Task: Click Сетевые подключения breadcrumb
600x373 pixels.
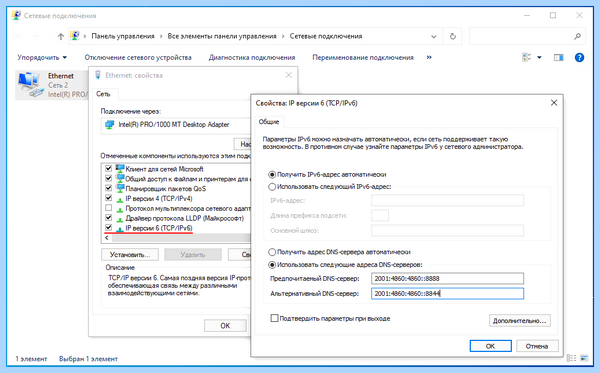Action: 326,36
